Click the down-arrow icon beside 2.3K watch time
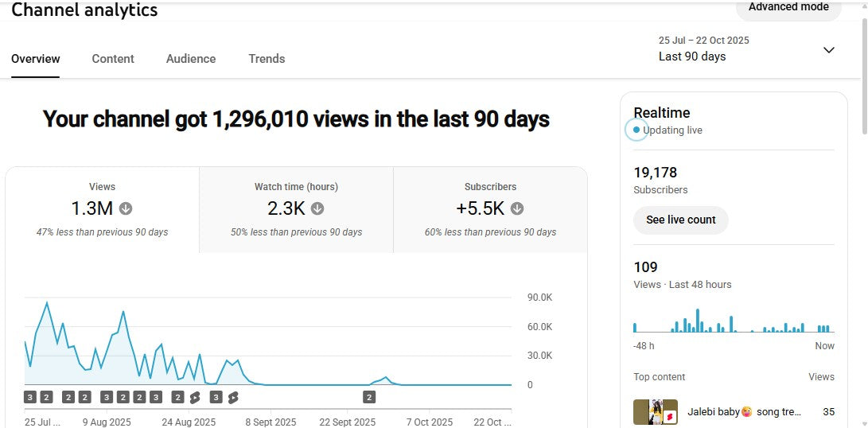 (x=317, y=208)
